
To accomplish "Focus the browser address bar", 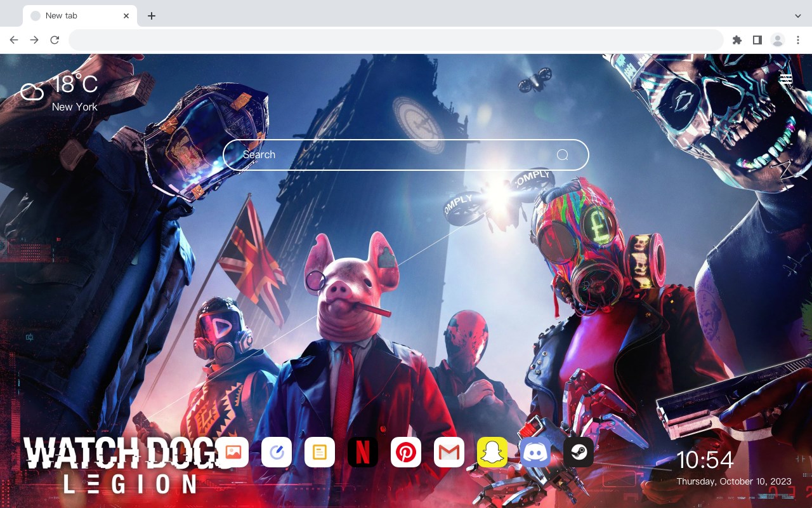I will 396,40.
